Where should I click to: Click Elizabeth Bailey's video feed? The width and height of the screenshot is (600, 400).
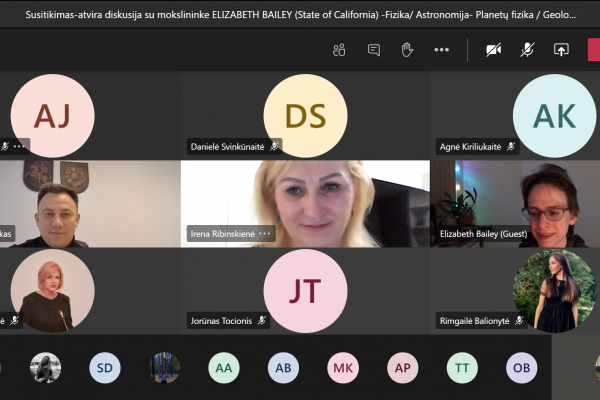coord(515,204)
